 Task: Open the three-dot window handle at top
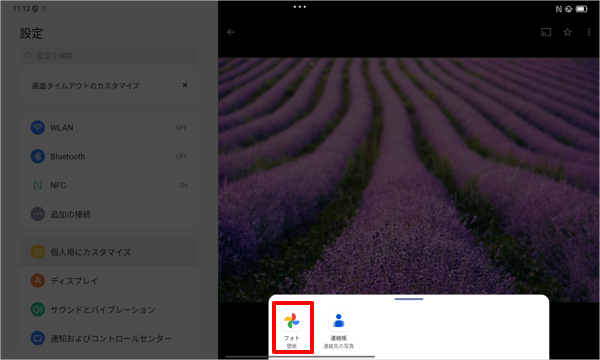[x=300, y=7]
